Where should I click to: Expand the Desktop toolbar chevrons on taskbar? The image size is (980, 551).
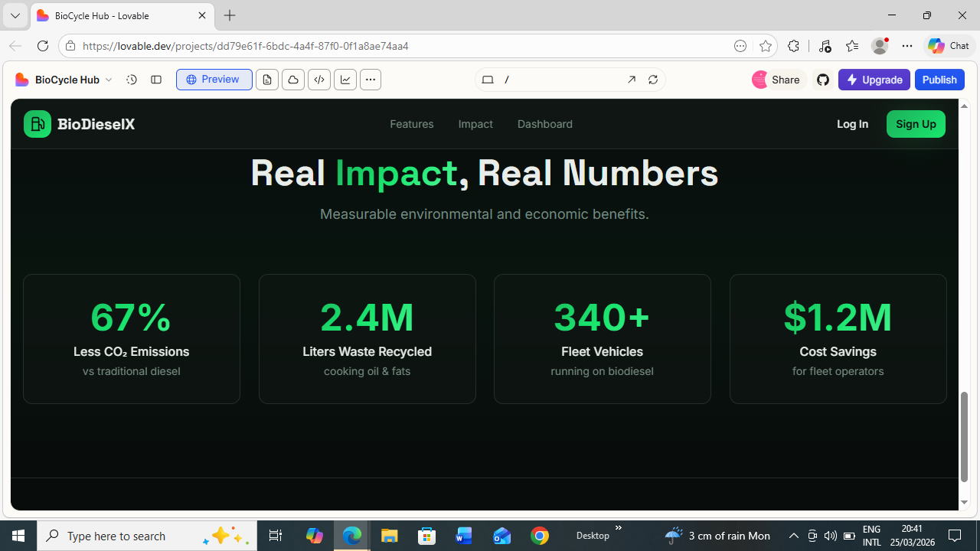(x=618, y=528)
